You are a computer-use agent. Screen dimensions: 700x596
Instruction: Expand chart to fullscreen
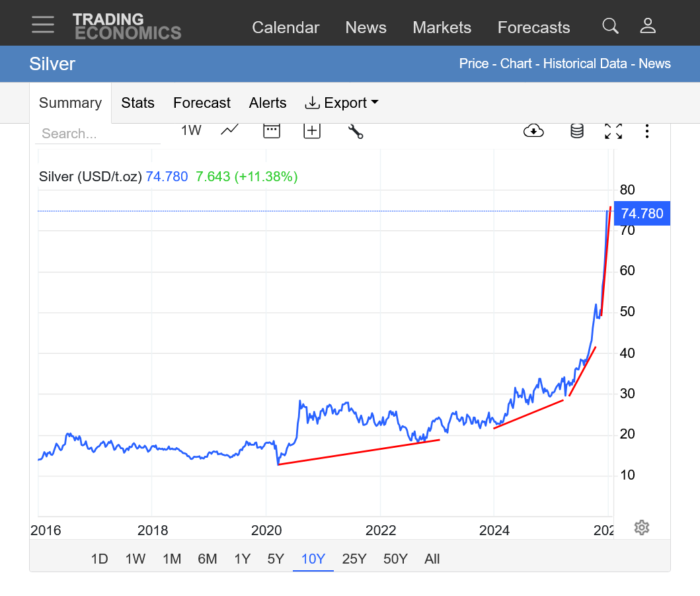(x=613, y=131)
